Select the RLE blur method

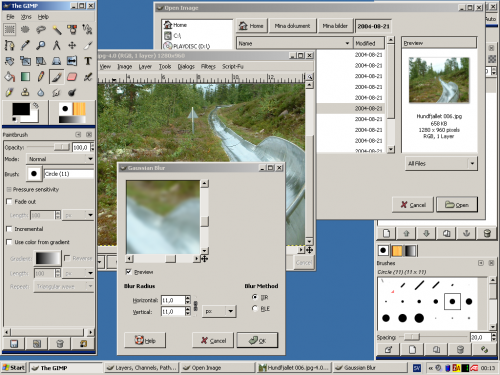coord(255,308)
